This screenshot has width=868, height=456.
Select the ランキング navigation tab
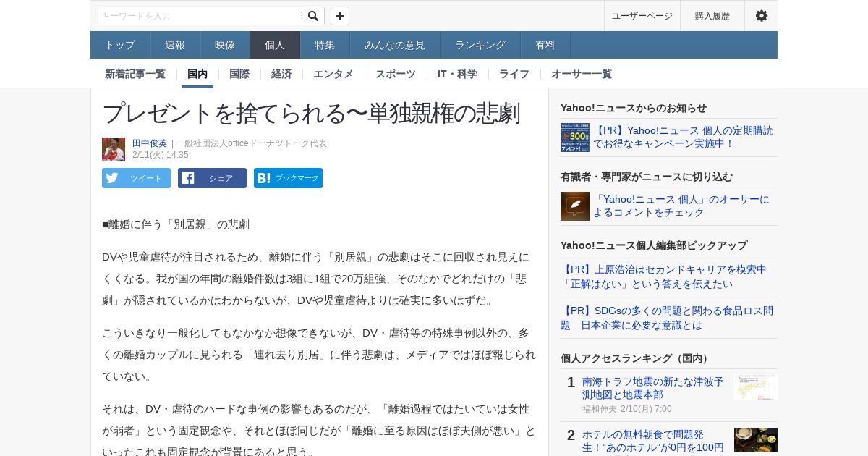[x=480, y=45]
